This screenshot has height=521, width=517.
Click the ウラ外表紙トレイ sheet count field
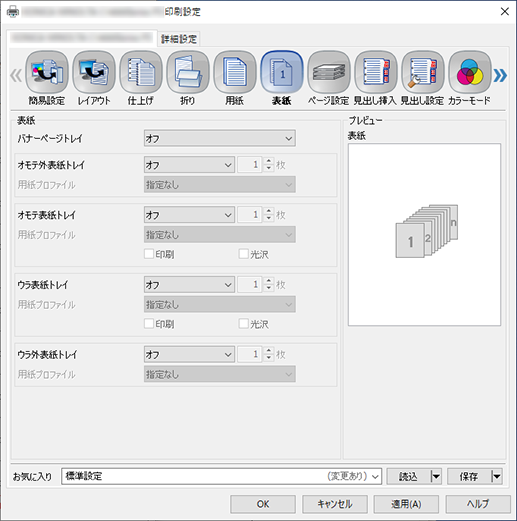[x=250, y=354]
